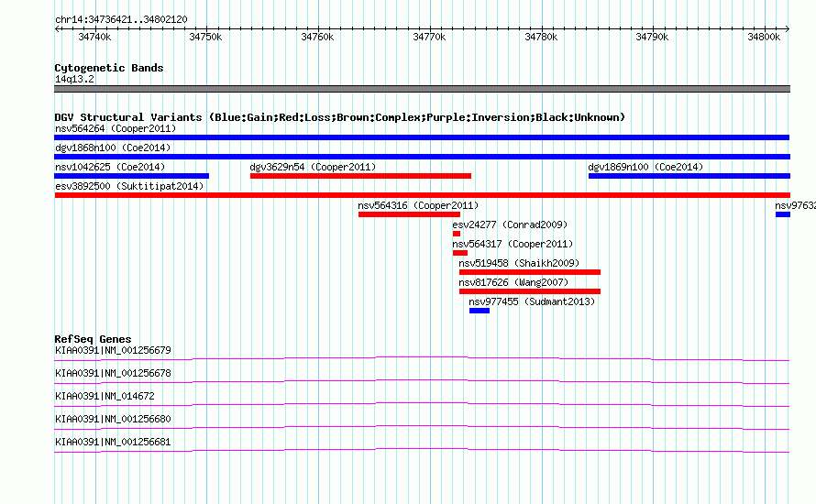The height and width of the screenshot is (504, 816).
Task: Click the esv24277 (Conrad2009) label text
Action: [x=510, y=225]
